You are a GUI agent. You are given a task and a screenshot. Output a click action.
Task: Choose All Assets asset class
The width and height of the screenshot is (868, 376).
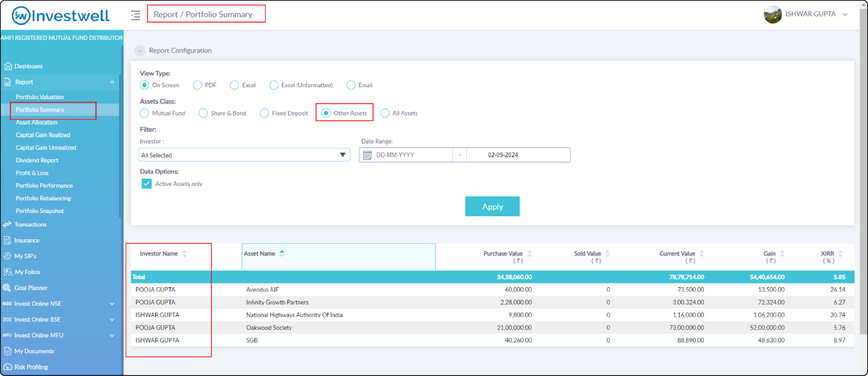(x=385, y=113)
